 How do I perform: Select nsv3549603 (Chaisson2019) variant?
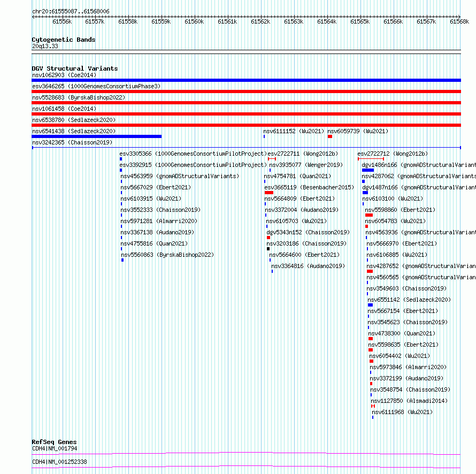[406, 288]
